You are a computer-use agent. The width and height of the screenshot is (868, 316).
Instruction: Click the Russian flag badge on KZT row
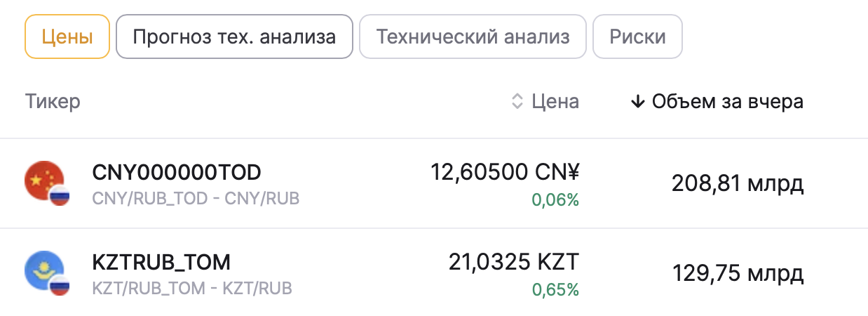60,286
